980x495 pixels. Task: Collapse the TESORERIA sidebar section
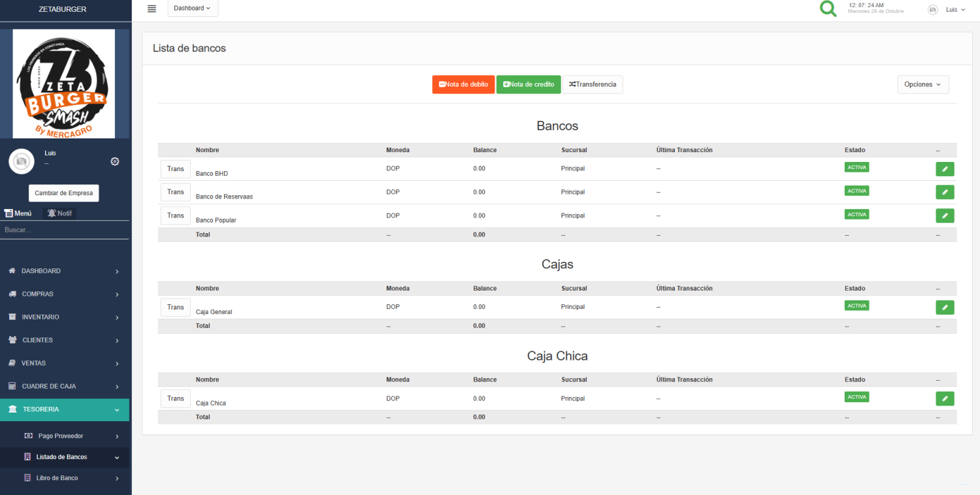pyautogui.click(x=64, y=409)
